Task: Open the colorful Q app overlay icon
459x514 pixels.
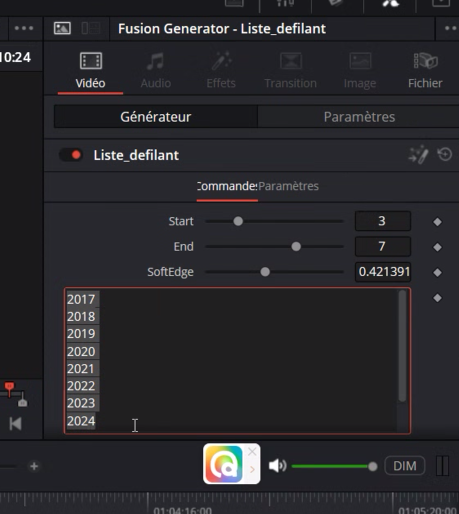Action: coord(224,464)
